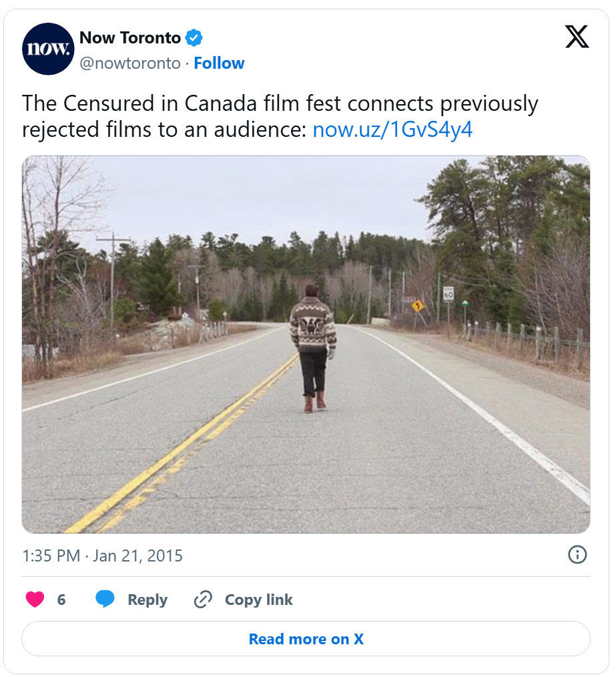
Task: Click the reply speech bubble icon
Action: tap(105, 600)
